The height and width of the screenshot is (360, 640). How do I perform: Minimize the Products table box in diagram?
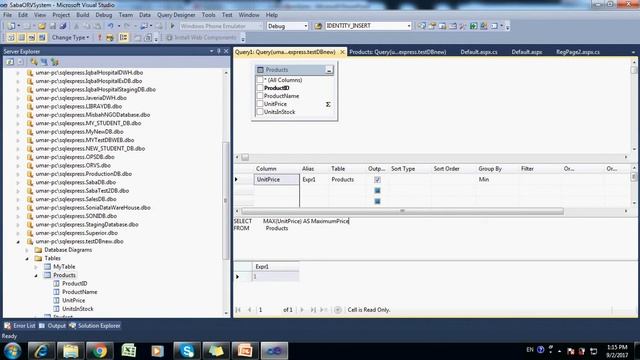329,70
